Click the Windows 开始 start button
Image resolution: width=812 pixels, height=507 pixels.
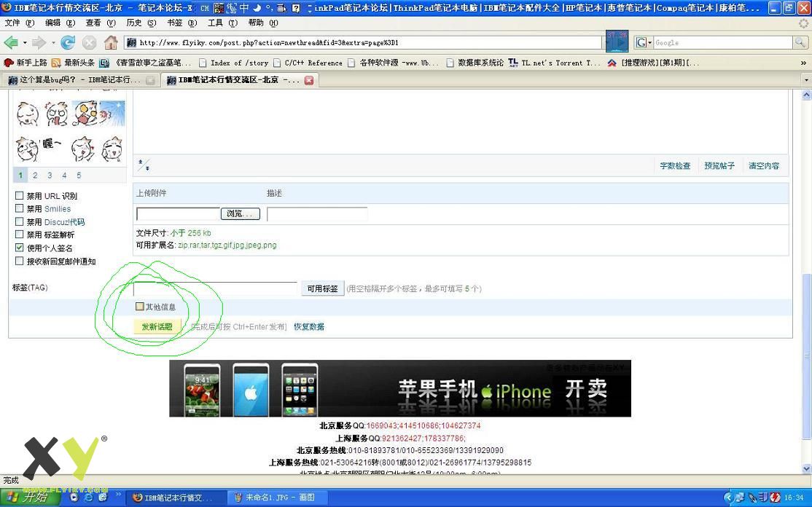[31, 498]
